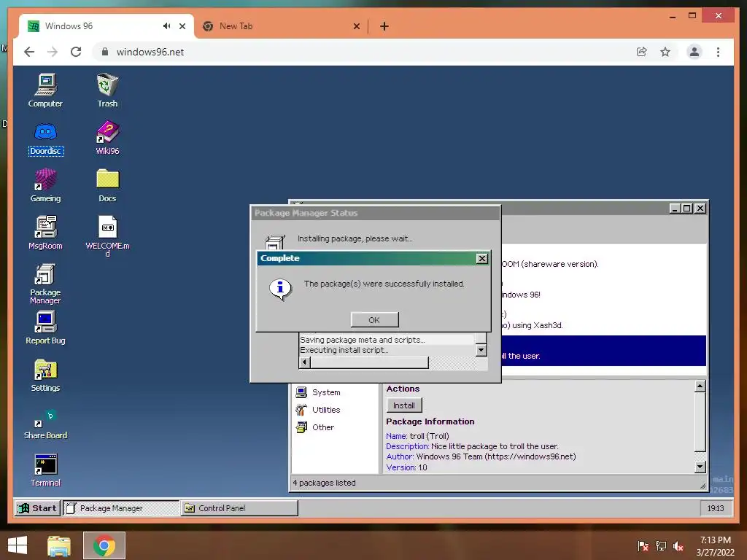The width and height of the screenshot is (747, 560).
Task: Open network tray icon
Action: pyautogui.click(x=661, y=546)
